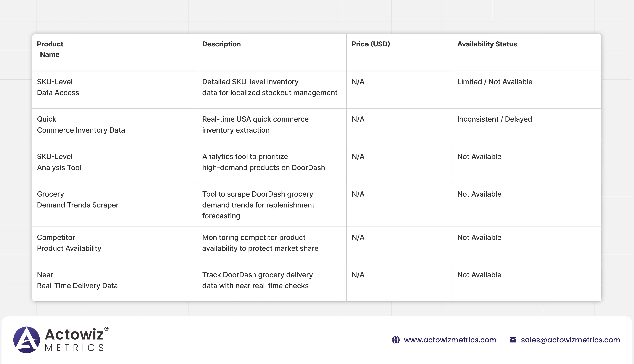The height and width of the screenshot is (364, 634).
Task: Select the SKU-Level Data Access cell
Action: 58,87
